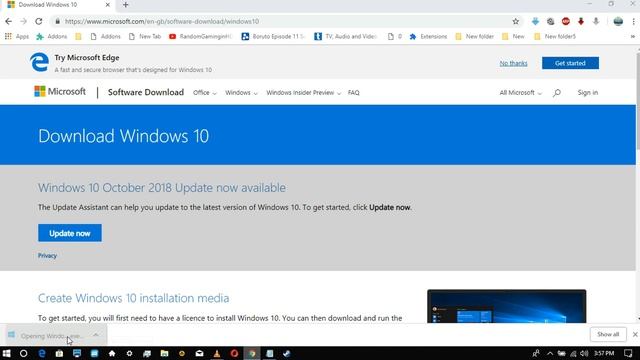Open Opera browser from the taskbar
This screenshot has height=360, width=640.
pyautogui.click(x=234, y=353)
